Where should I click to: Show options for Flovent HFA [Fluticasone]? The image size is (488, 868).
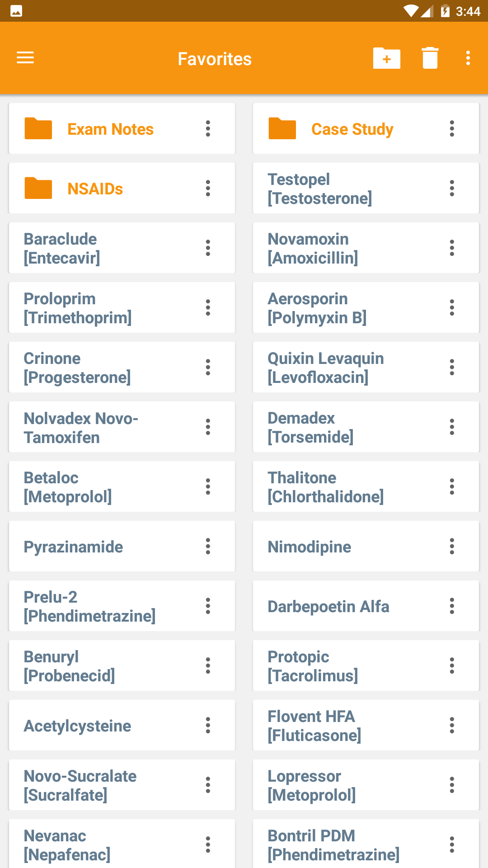click(x=452, y=726)
